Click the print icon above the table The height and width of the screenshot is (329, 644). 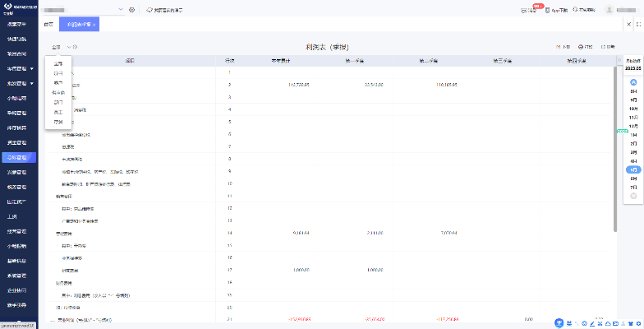click(582, 48)
